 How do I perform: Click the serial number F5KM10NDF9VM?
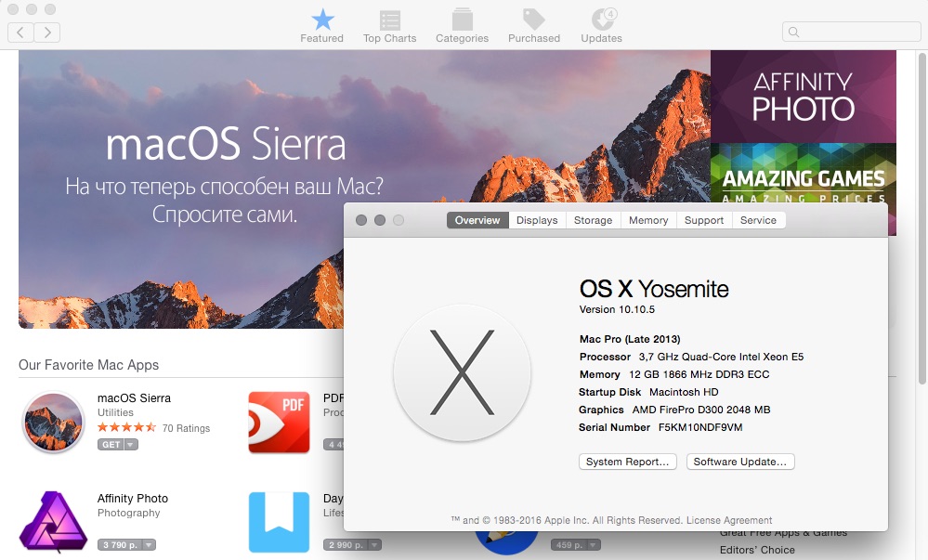click(x=700, y=427)
